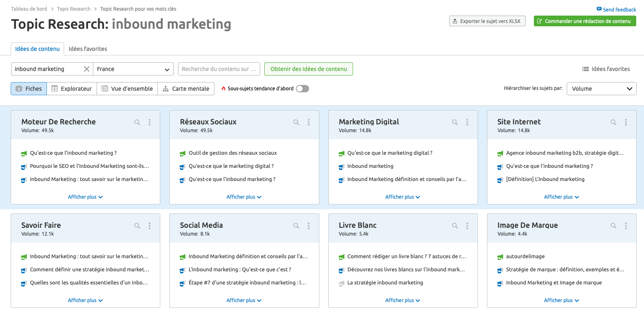Click search icon on Moteur De Recherche card
The width and height of the screenshot is (644, 314).
137,122
